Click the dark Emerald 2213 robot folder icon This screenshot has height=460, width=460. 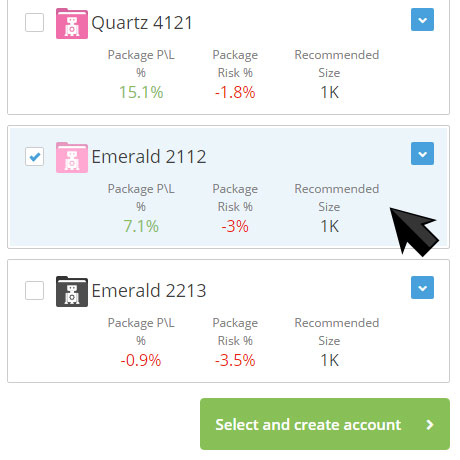tap(72, 291)
